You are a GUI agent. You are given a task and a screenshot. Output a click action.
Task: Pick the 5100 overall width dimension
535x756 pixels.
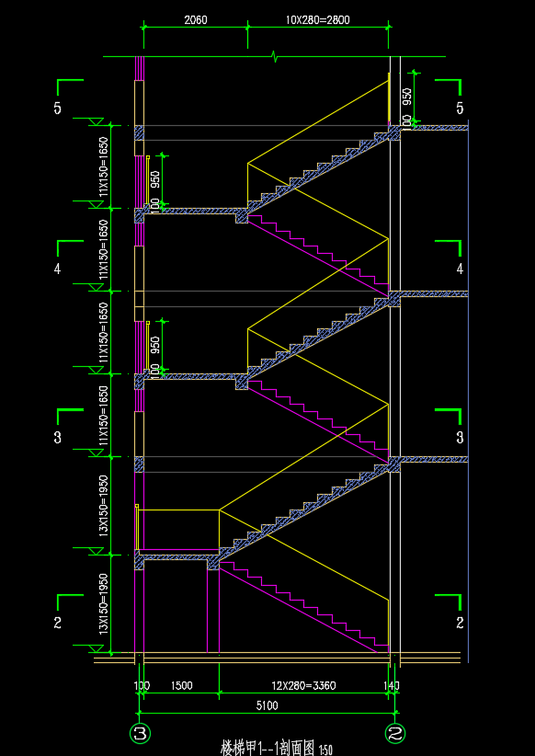click(x=267, y=706)
